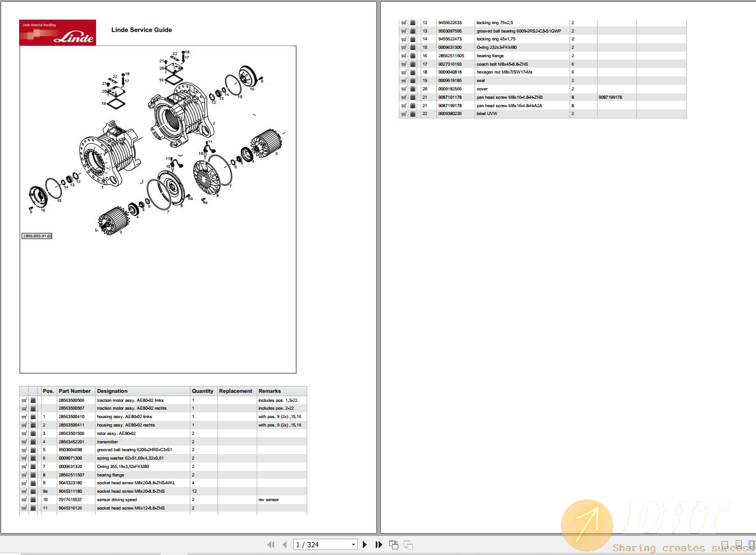
Task: Click the Linde Service Guide title
Action: tap(142, 30)
